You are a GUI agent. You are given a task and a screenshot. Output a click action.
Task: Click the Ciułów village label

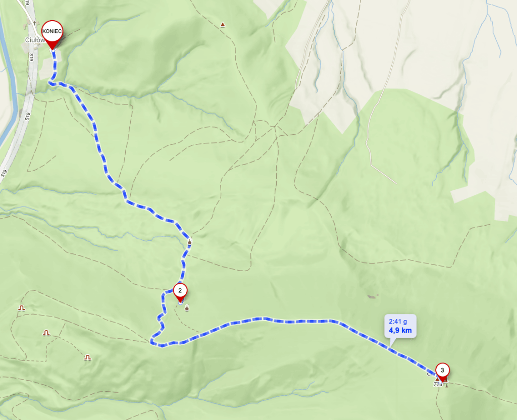[35, 40]
